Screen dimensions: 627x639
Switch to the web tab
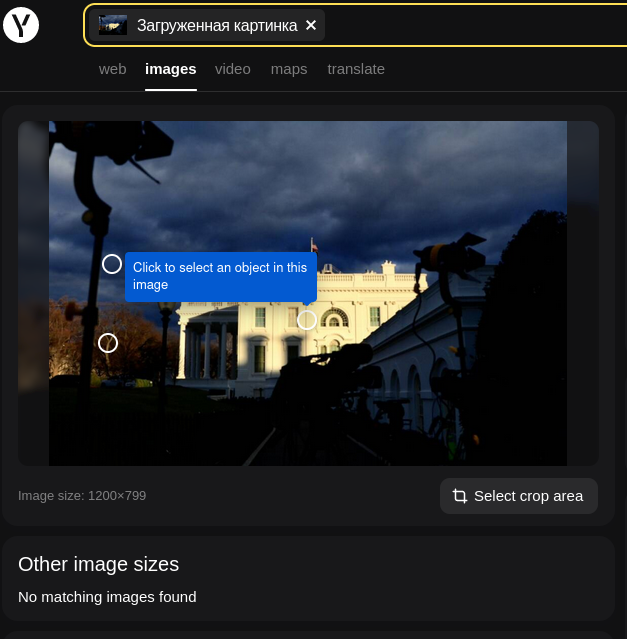click(x=112, y=69)
